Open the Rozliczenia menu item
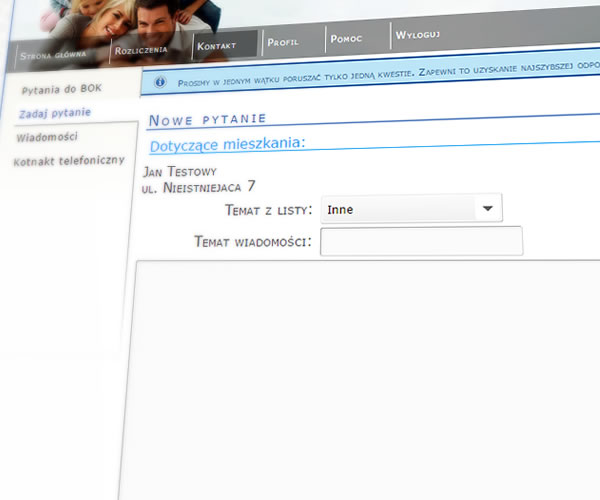The width and height of the screenshot is (600, 500). tap(141, 49)
